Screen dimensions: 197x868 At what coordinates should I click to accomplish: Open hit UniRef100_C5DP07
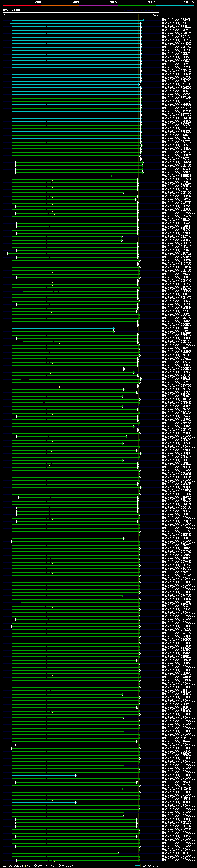click(177, 291)
